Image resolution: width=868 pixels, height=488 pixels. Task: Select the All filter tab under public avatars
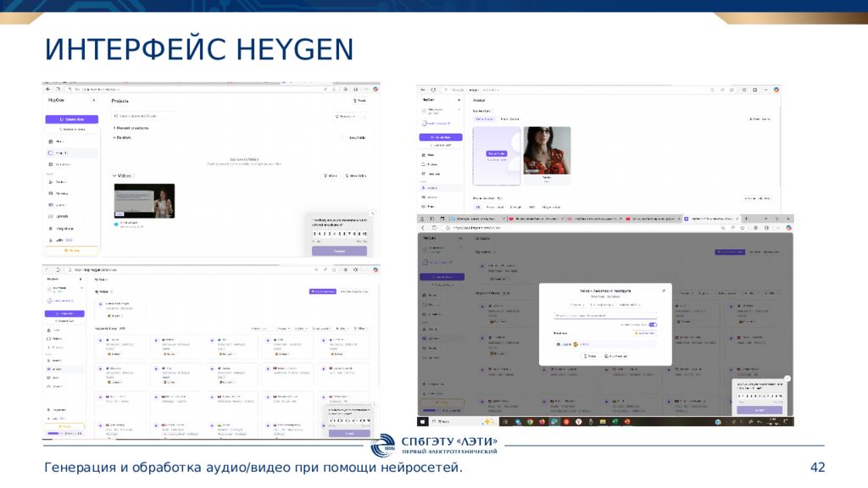[478, 207]
